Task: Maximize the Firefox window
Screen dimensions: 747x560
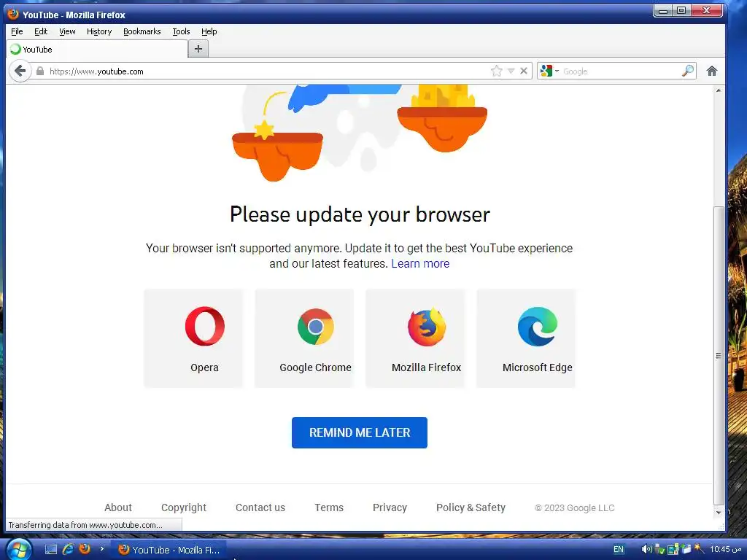Action: click(x=681, y=10)
